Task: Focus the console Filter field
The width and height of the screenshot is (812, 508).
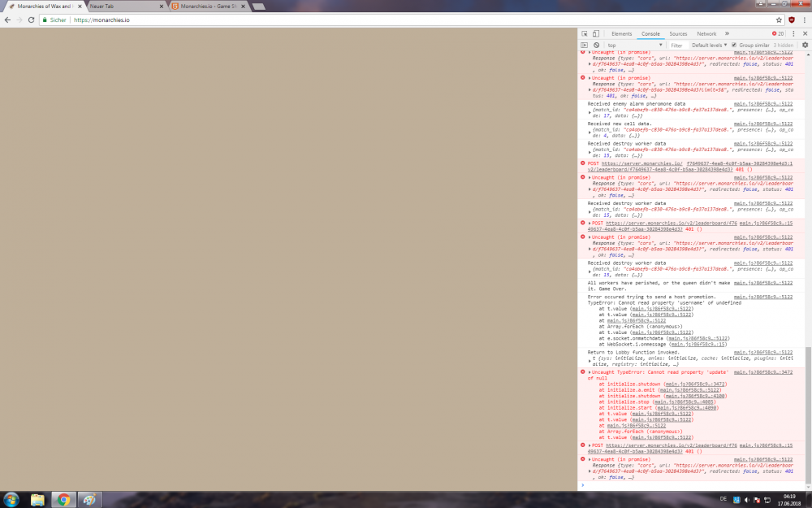Action: [677, 45]
